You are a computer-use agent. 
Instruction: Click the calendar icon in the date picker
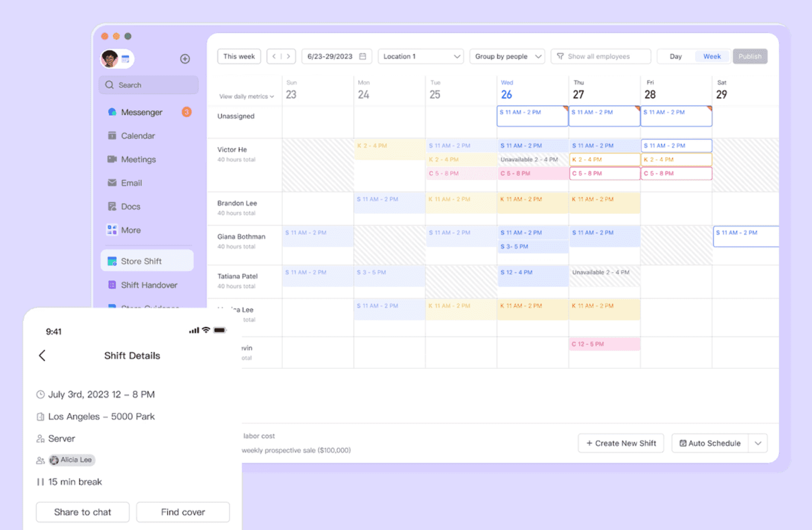(363, 56)
